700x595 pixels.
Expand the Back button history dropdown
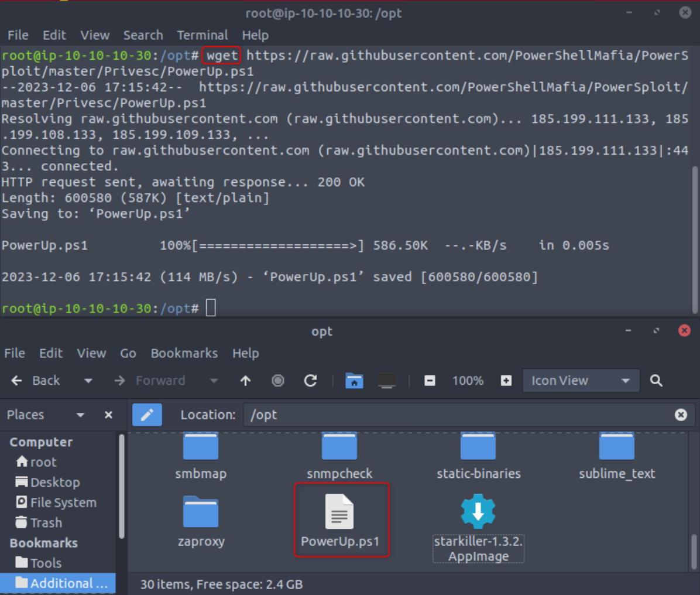point(88,381)
